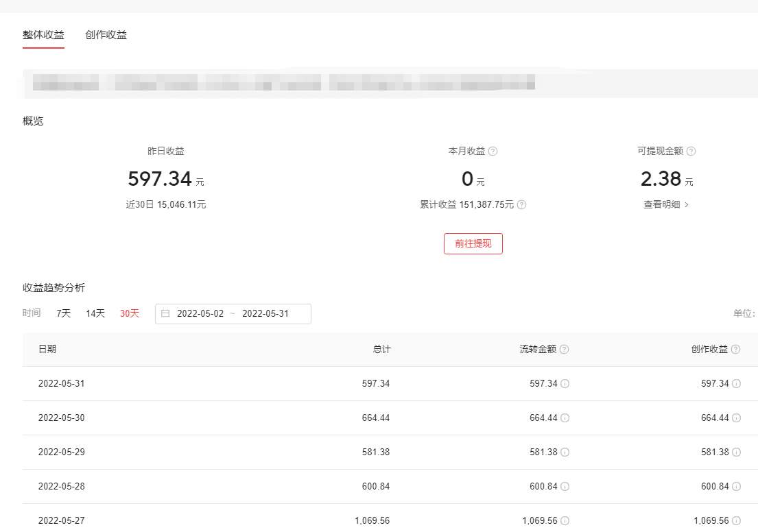Screen dimensions: 758x532
Task: Click the 前往提现 button
Action: 473,244
